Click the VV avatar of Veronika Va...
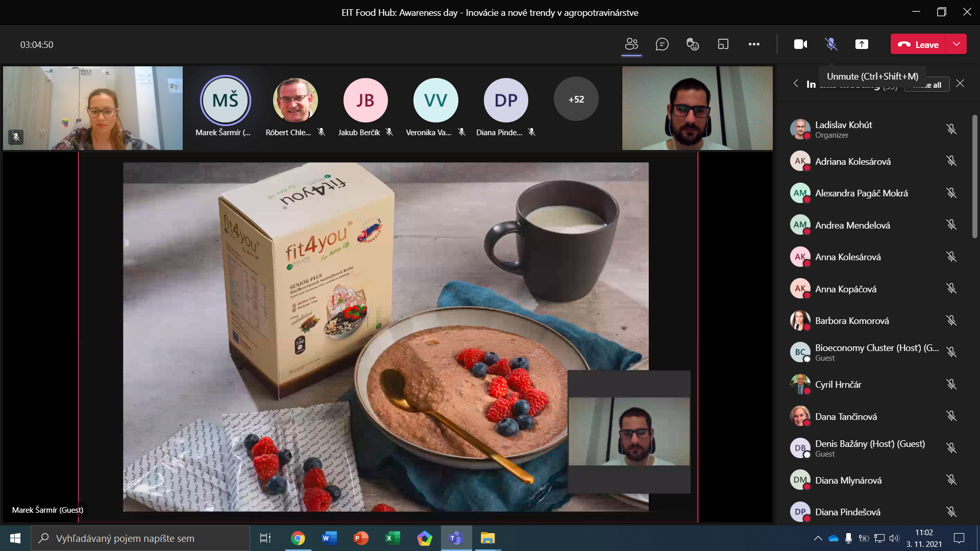The image size is (980, 551). [435, 100]
